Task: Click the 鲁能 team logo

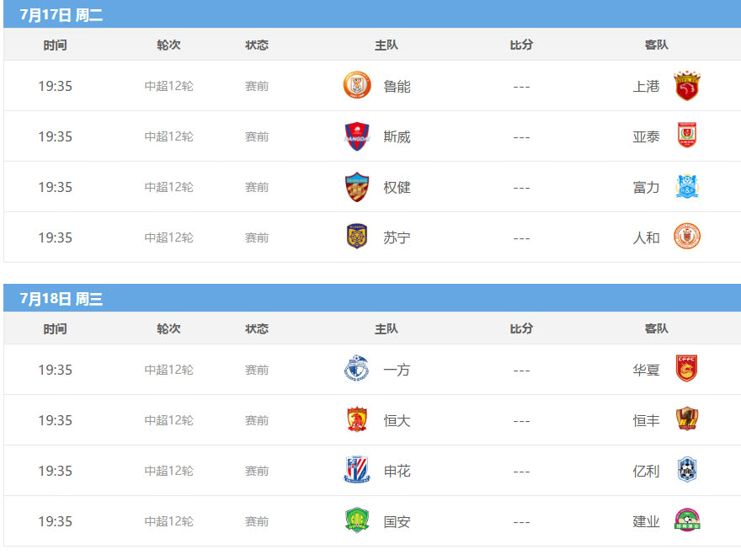Action: pos(357,86)
